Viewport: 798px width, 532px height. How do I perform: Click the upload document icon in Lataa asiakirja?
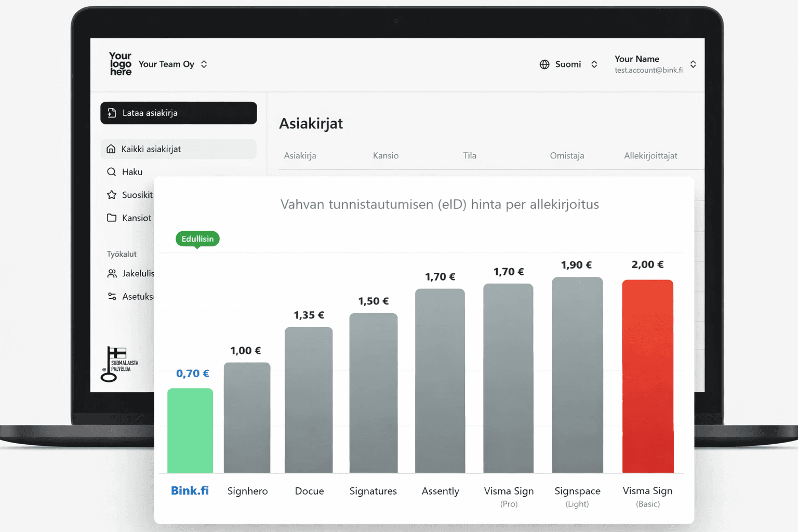pyautogui.click(x=112, y=113)
